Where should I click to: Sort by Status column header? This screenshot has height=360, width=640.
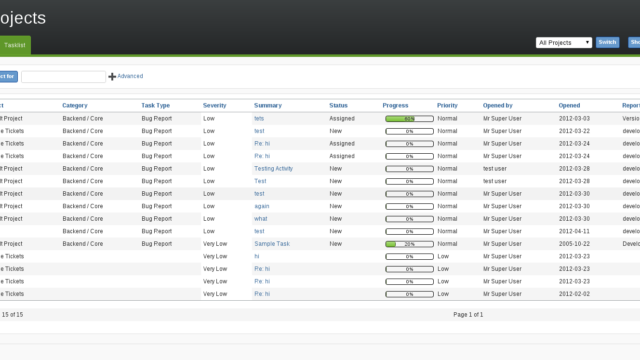coord(338,105)
